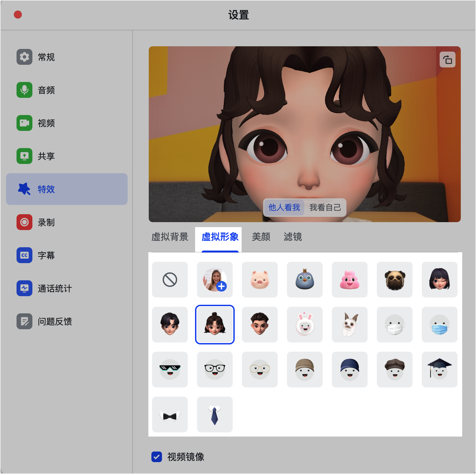Apply the khaki cap effect
This screenshot has height=474, width=476.
click(305, 370)
